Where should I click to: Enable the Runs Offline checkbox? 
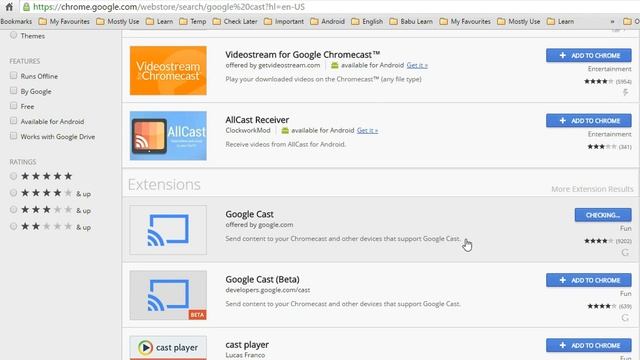click(x=13, y=76)
